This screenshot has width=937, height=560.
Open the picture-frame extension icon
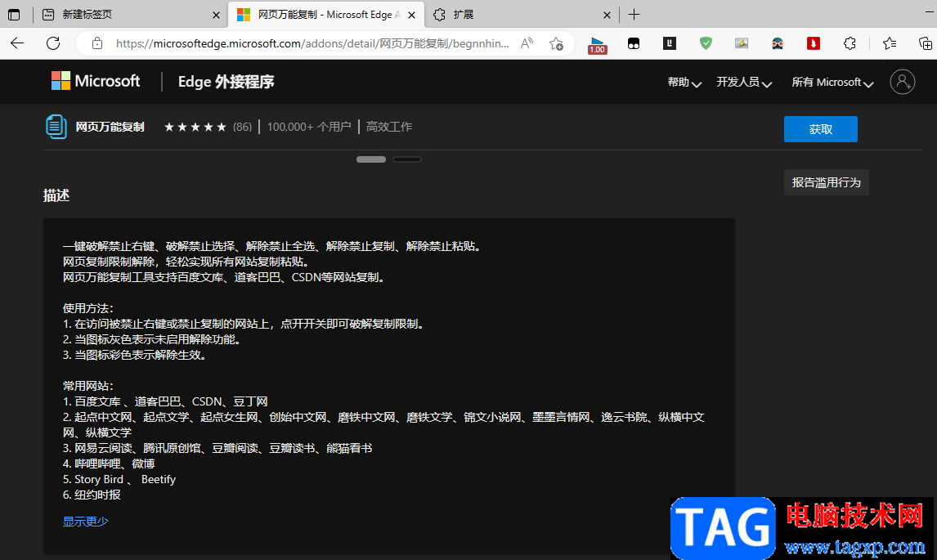pyautogui.click(x=742, y=43)
